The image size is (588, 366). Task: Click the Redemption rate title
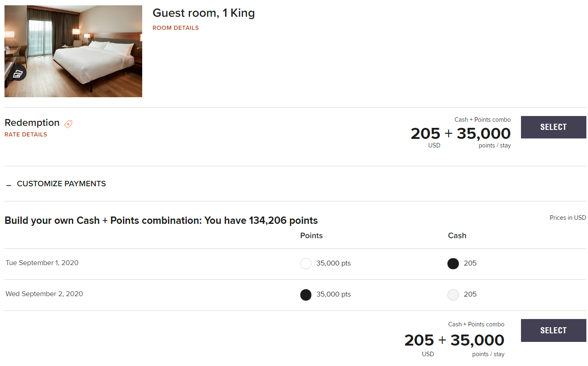pyautogui.click(x=32, y=123)
